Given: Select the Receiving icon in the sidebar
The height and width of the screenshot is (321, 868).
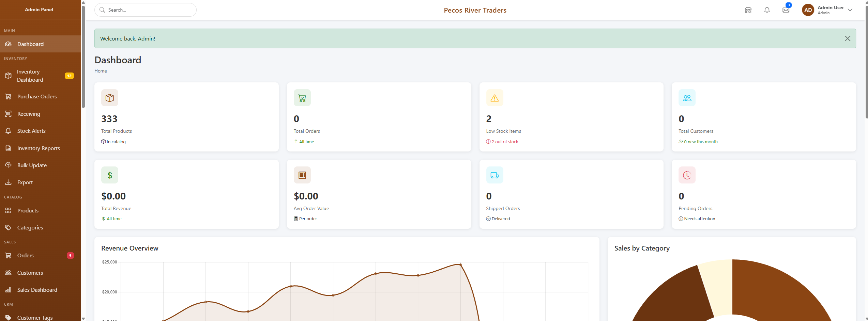Looking at the screenshot, I should click(9, 114).
